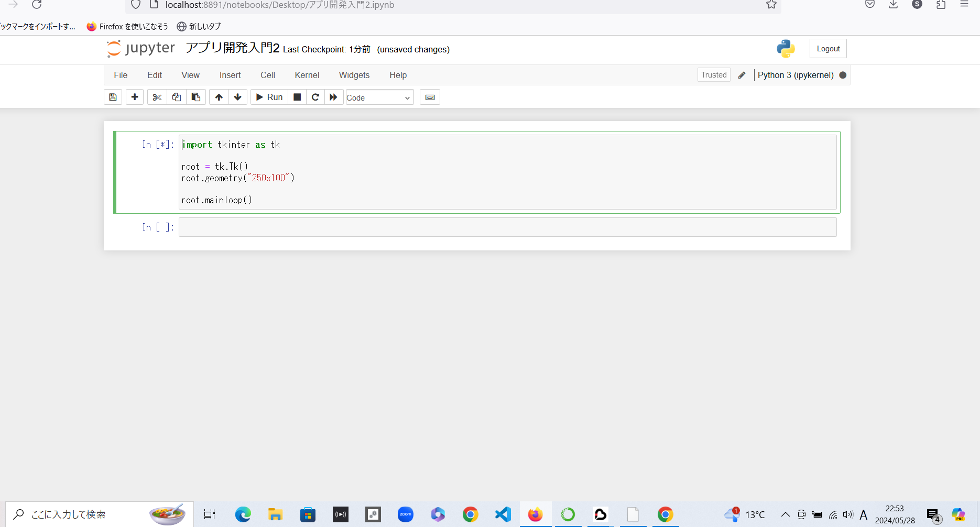
Task: Click the Jupyter logo
Action: click(140, 49)
